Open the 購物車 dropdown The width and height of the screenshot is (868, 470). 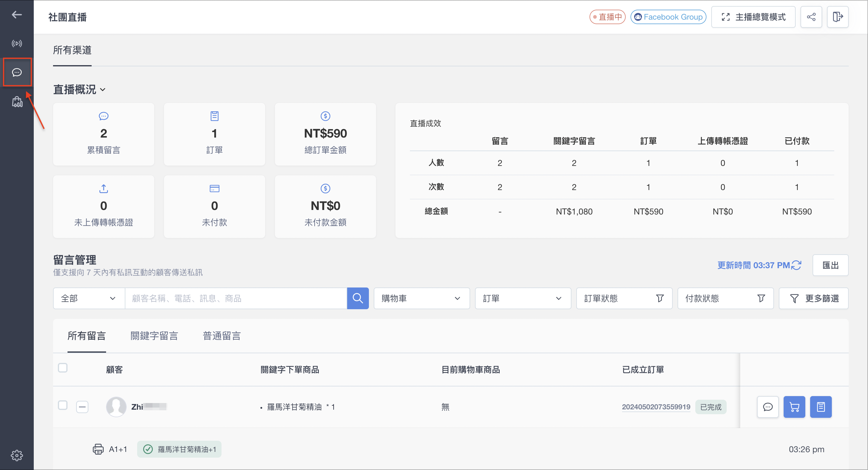pos(422,298)
